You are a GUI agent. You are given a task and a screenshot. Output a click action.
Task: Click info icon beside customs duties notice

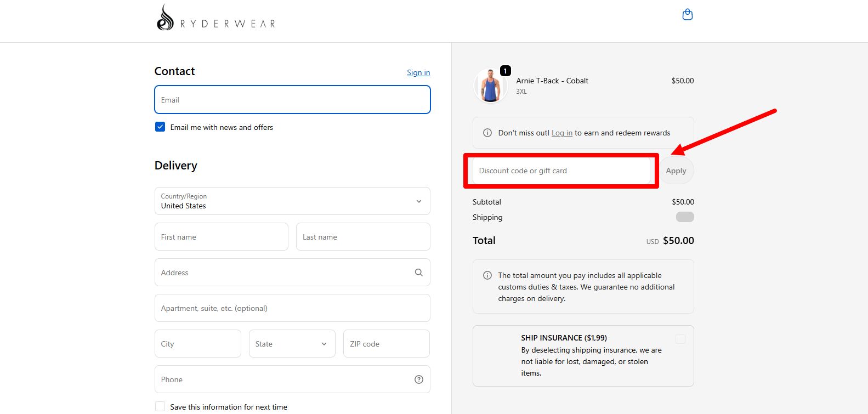click(487, 275)
